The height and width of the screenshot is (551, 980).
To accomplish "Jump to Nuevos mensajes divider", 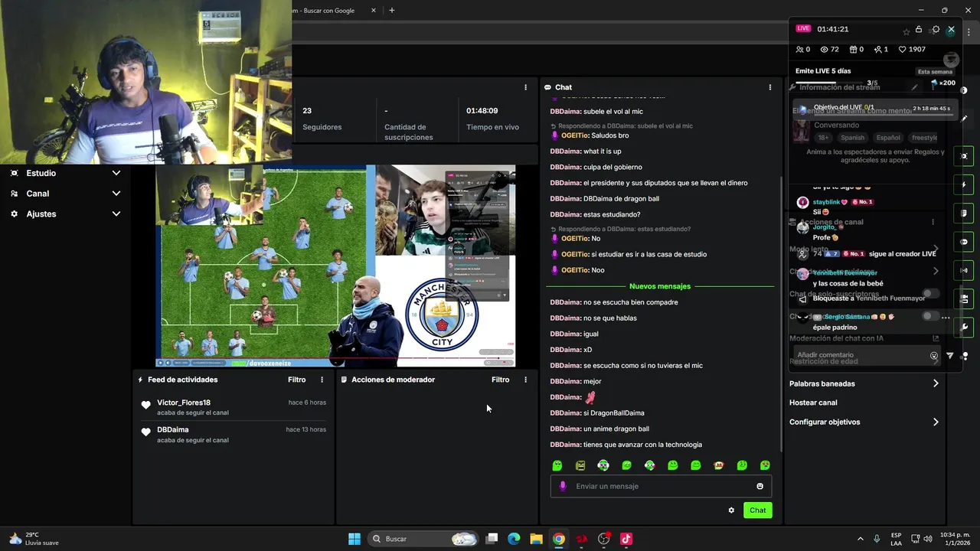I will pos(660,286).
